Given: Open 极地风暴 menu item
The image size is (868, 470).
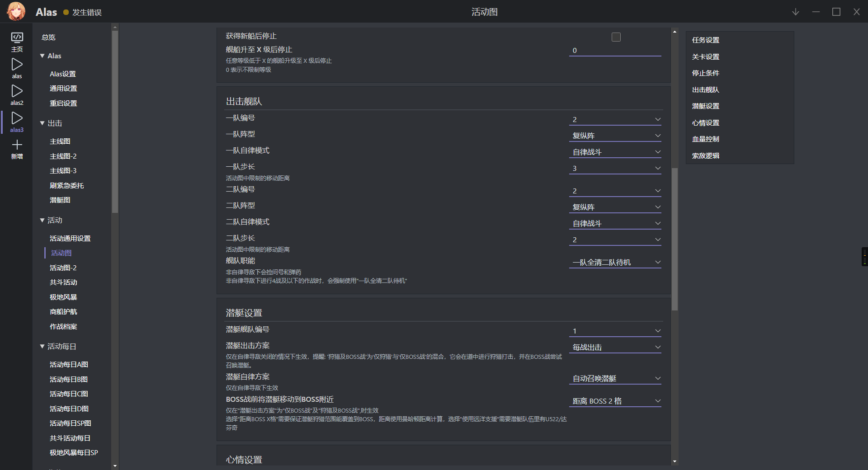Looking at the screenshot, I should click(x=63, y=297).
